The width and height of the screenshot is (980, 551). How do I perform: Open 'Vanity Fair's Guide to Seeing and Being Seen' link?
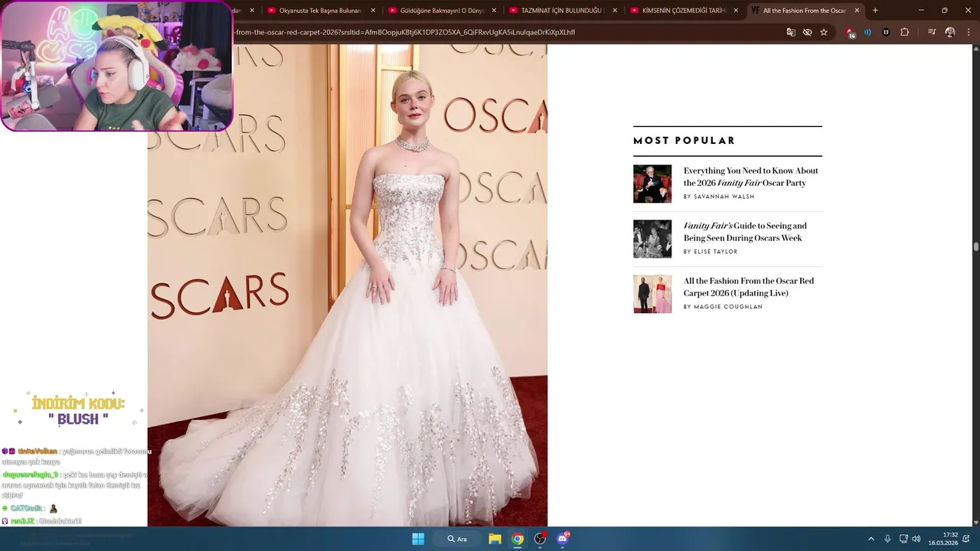coord(745,232)
